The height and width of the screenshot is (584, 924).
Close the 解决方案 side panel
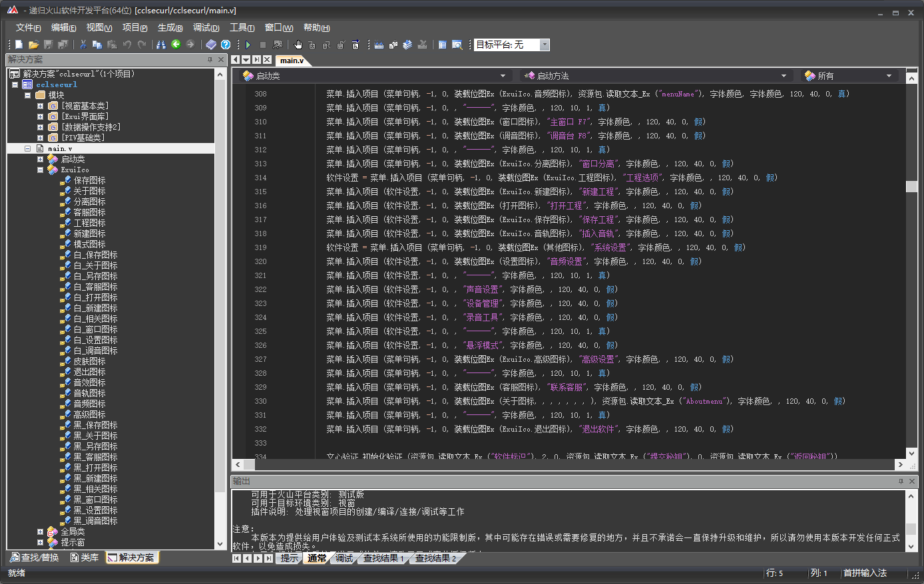tap(222, 60)
